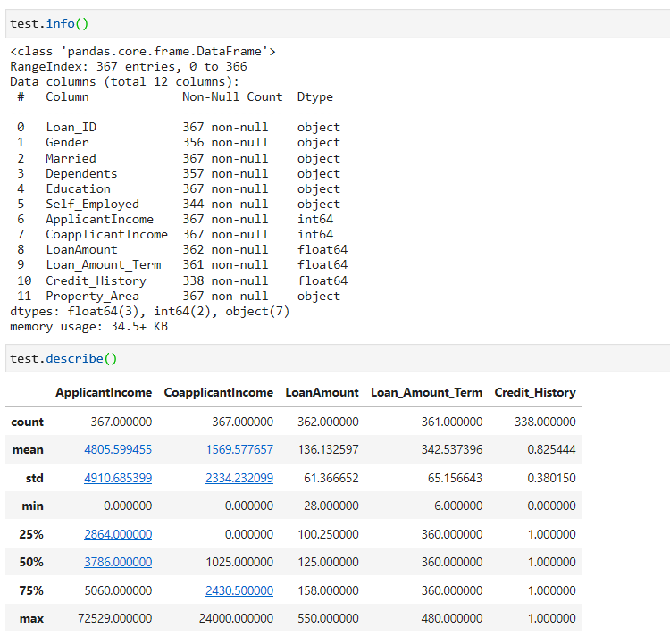The width and height of the screenshot is (670, 644).
Task: Open the ApplicantIncome std link 4910.685399
Action: (118, 478)
